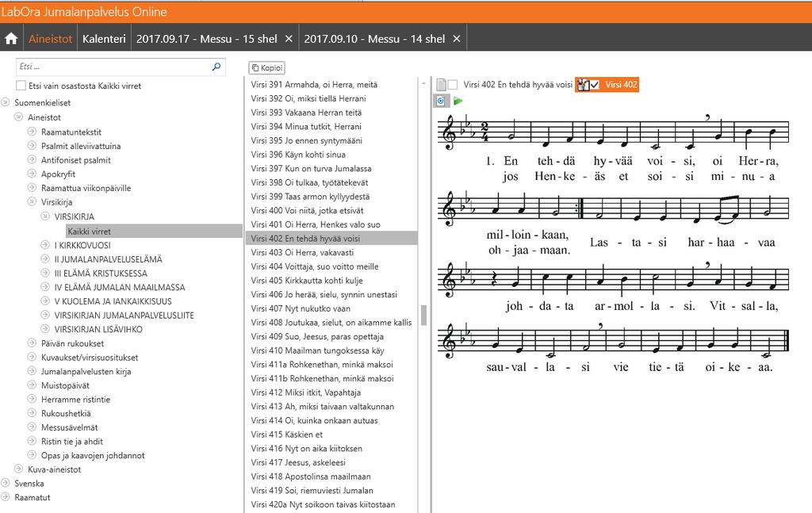812x513 pixels.
Task: Expand VIRSIKIRJAN JUMALANPALVELUSLIITE node
Action: (45, 315)
